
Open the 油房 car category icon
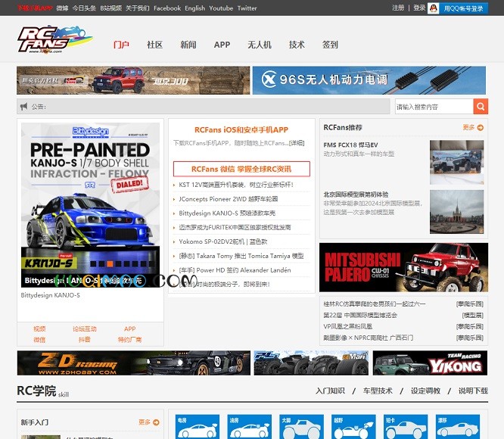[250, 427]
